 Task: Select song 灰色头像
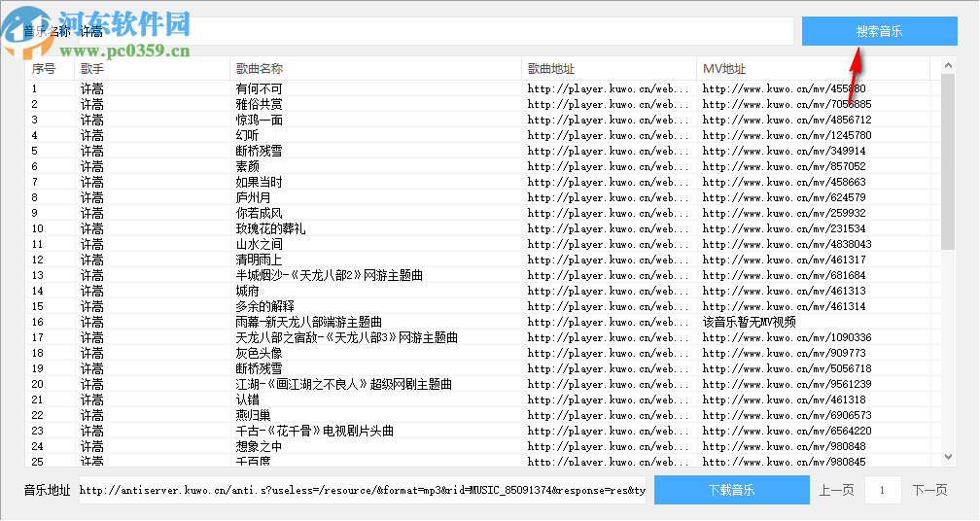pyautogui.click(x=260, y=353)
